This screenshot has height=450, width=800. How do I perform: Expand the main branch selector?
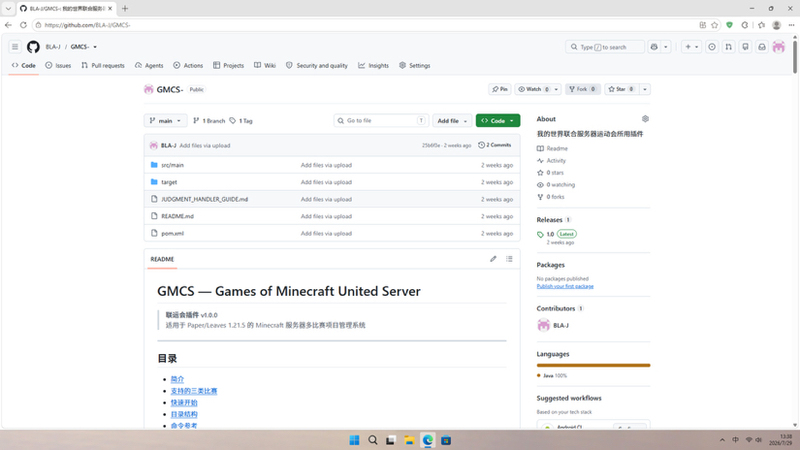tap(165, 121)
